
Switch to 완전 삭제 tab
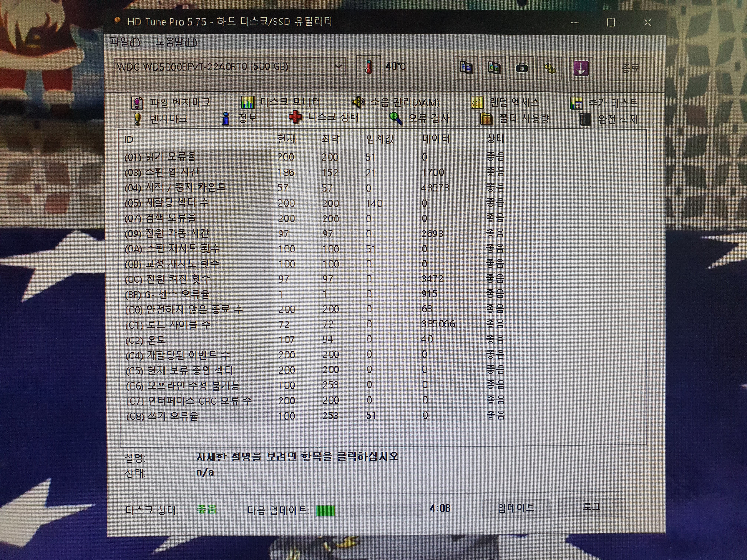[609, 119]
